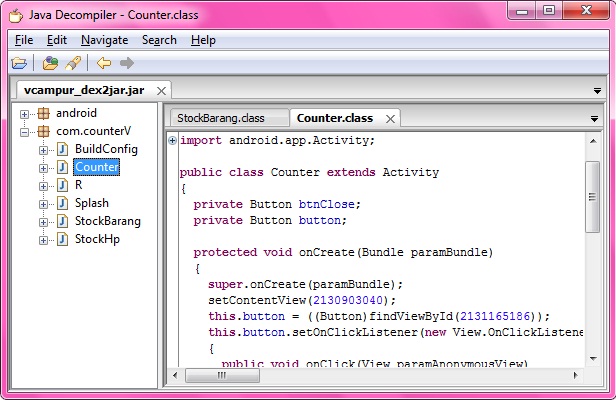Expand the Counter class node

pyautogui.click(x=43, y=169)
